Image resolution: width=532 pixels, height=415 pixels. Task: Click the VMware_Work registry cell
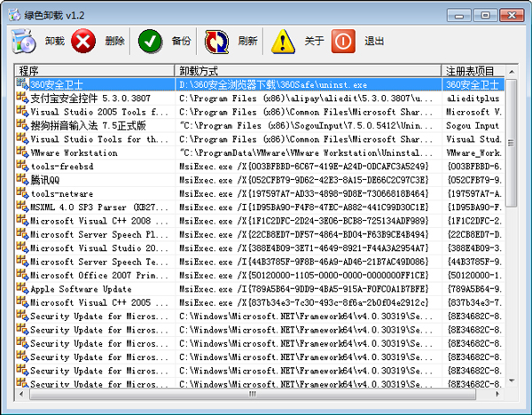coord(473,153)
